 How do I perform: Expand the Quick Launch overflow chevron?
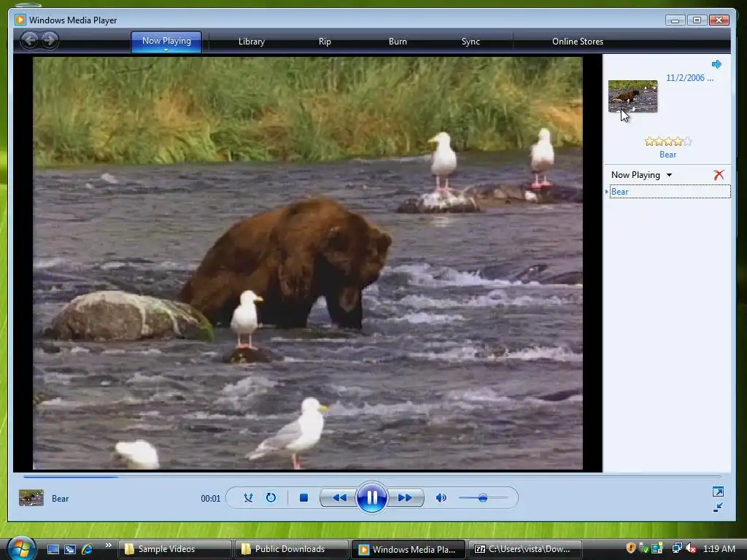click(109, 545)
